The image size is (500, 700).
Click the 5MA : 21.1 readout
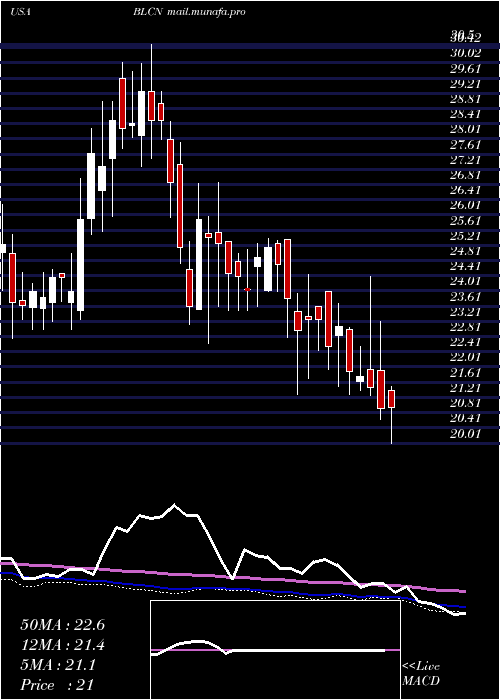[x=58, y=665]
